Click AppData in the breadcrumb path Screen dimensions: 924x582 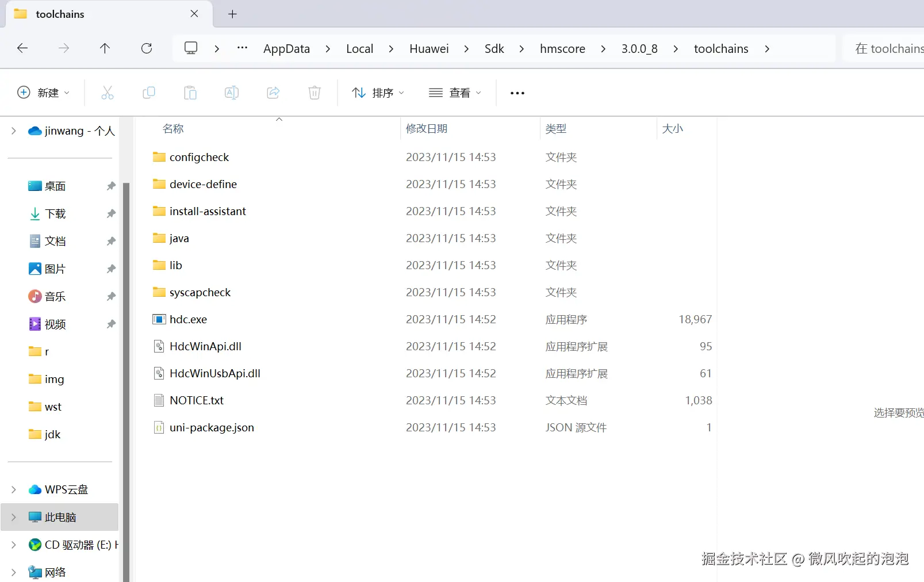[286, 49]
